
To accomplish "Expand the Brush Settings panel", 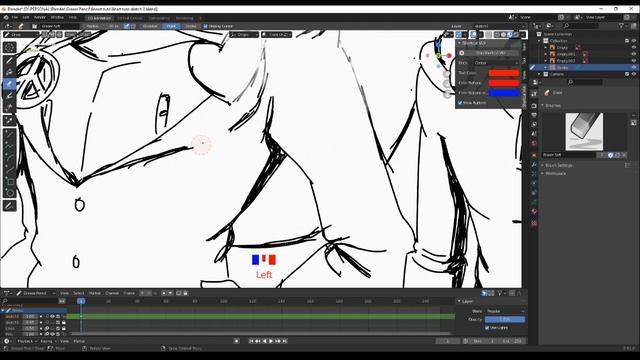I will point(559,165).
